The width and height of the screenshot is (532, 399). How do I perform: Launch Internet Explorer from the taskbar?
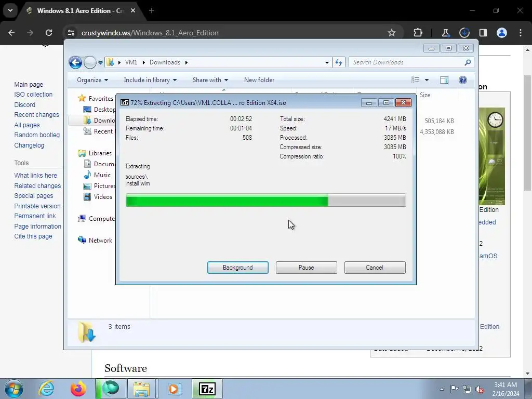click(x=46, y=389)
